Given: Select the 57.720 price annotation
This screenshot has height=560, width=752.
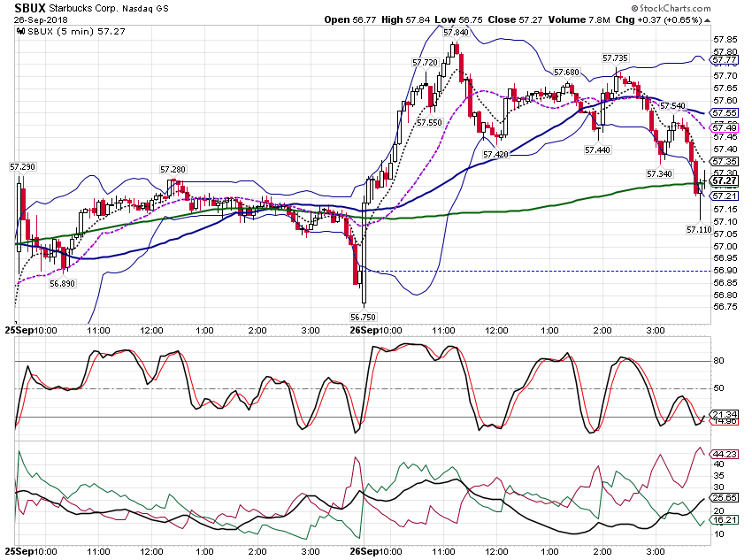Looking at the screenshot, I should click(425, 62).
